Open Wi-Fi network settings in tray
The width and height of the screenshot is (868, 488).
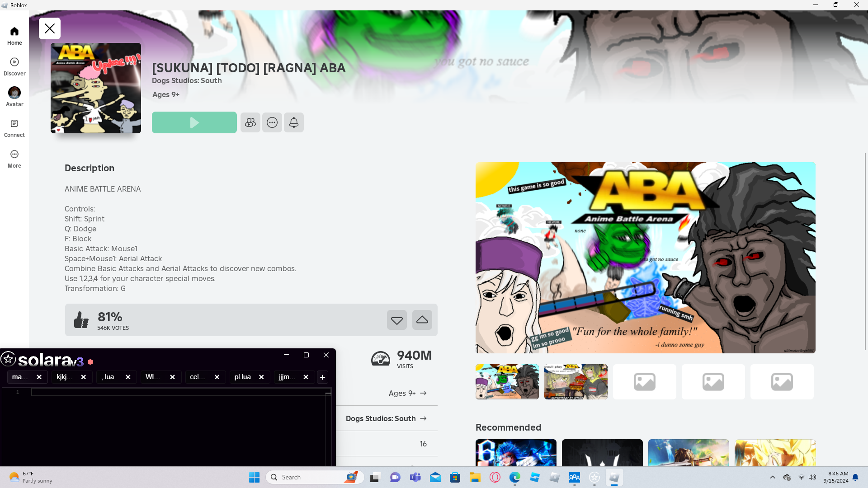(x=801, y=477)
